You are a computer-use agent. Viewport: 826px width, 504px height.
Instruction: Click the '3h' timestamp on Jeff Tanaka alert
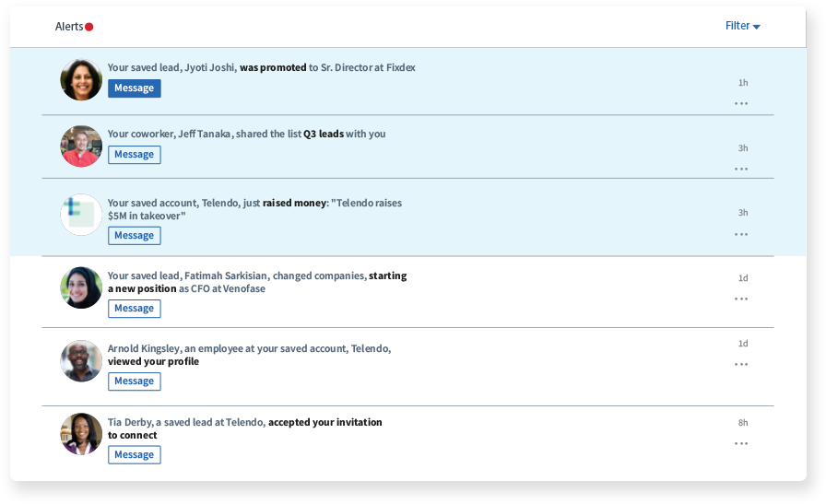pos(743,148)
